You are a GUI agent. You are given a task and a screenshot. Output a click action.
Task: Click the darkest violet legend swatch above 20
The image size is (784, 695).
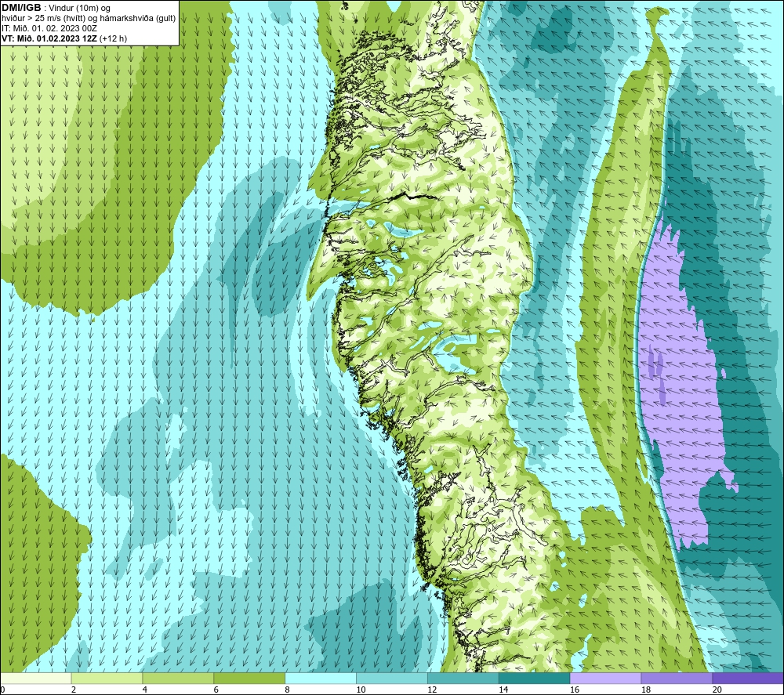tap(748, 679)
